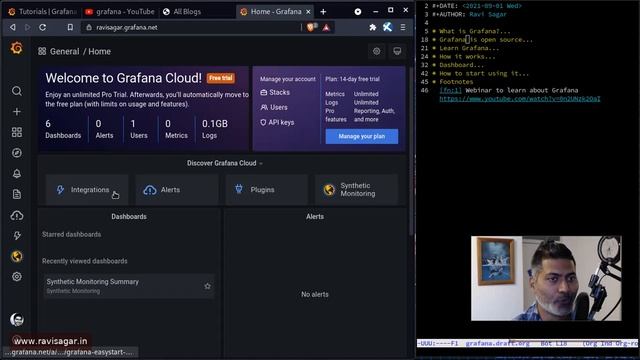Open the Reports document icon in sidebar

point(17,194)
